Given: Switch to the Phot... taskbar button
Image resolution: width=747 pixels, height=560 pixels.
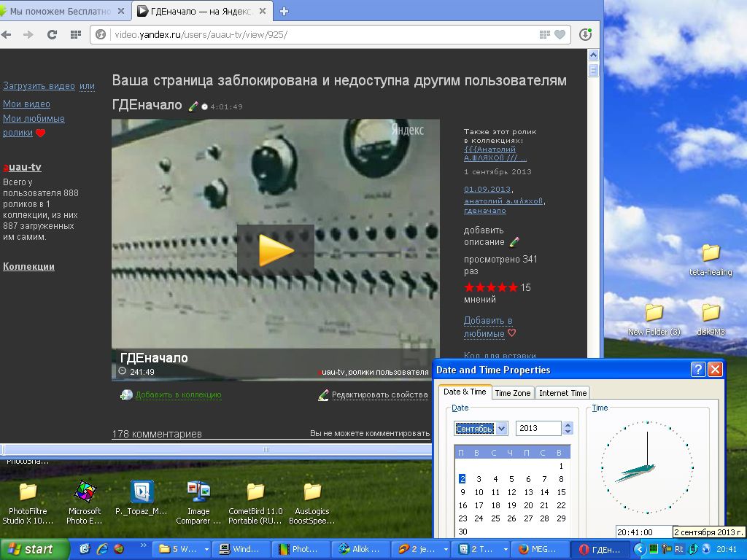Looking at the screenshot, I should pyautogui.click(x=301, y=549).
